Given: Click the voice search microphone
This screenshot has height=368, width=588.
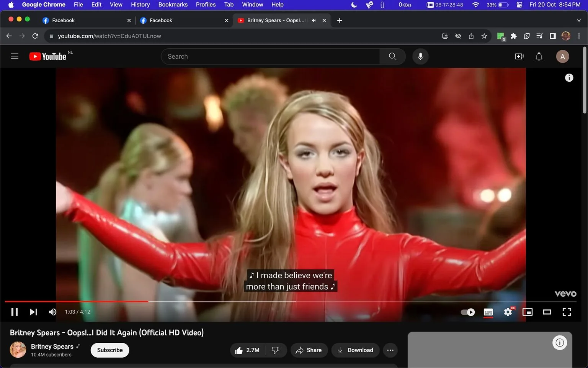Looking at the screenshot, I should (420, 56).
